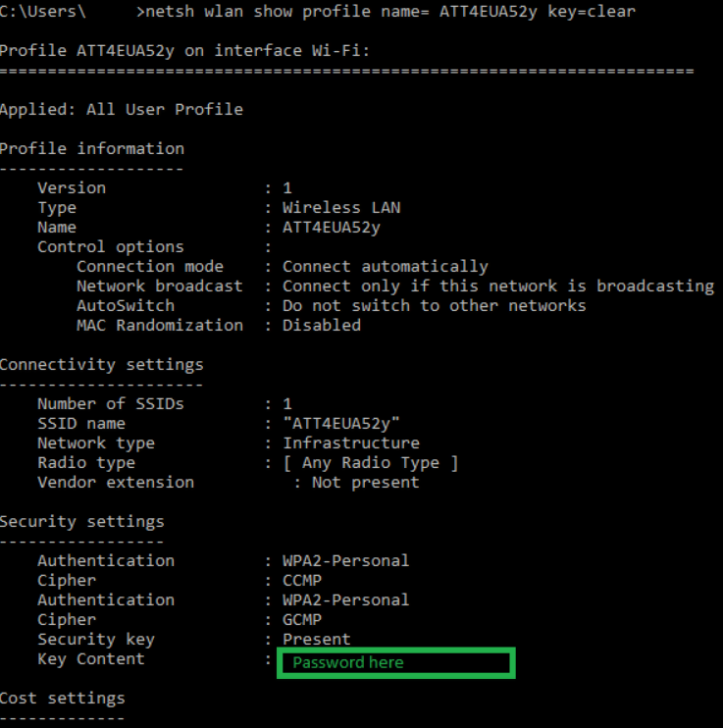Click "Do not switch to other networks"

pyautogui.click(x=434, y=305)
